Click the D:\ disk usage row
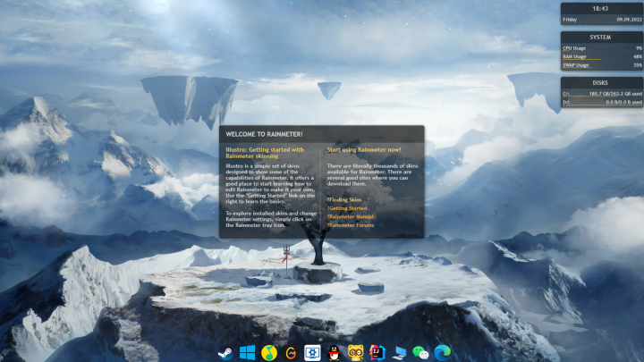Viewport: 644px width, 362px height. pos(602,102)
